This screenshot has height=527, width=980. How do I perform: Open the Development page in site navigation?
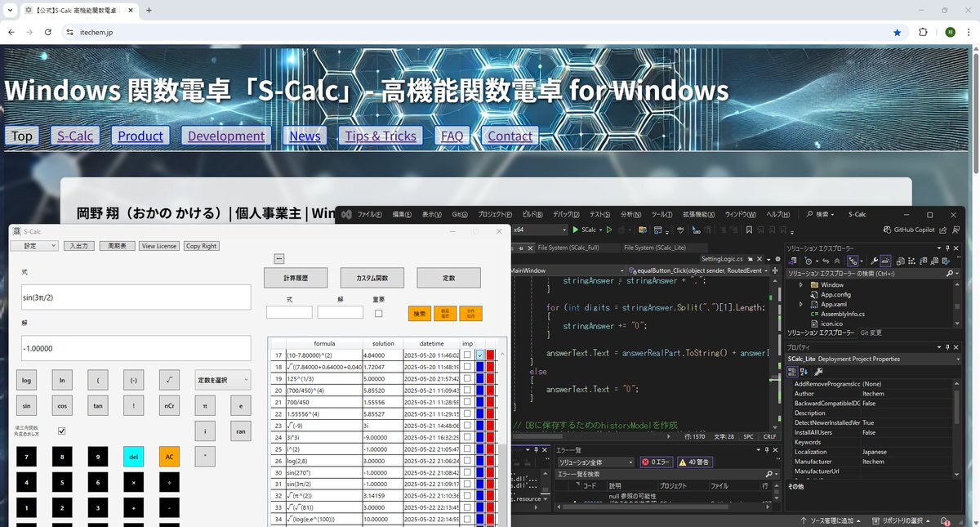click(x=226, y=136)
